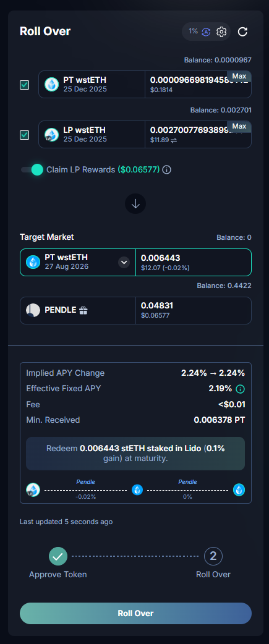The image size is (269, 644).
Task: Uncheck the LP wstETH checkbox
Action: tap(25, 135)
